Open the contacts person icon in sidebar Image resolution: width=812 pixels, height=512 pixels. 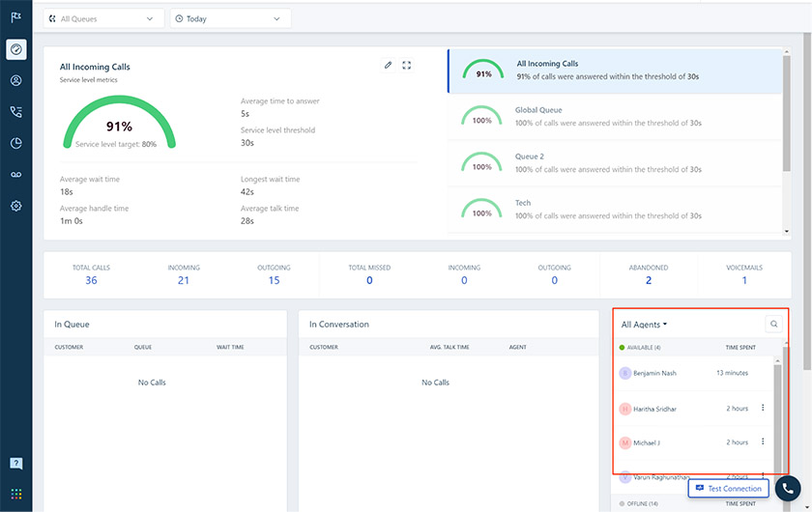pyautogui.click(x=16, y=80)
